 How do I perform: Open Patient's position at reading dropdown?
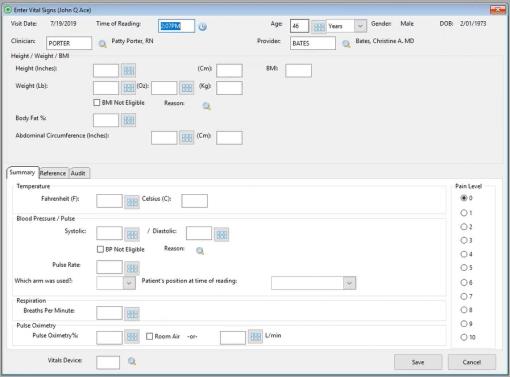(349, 283)
